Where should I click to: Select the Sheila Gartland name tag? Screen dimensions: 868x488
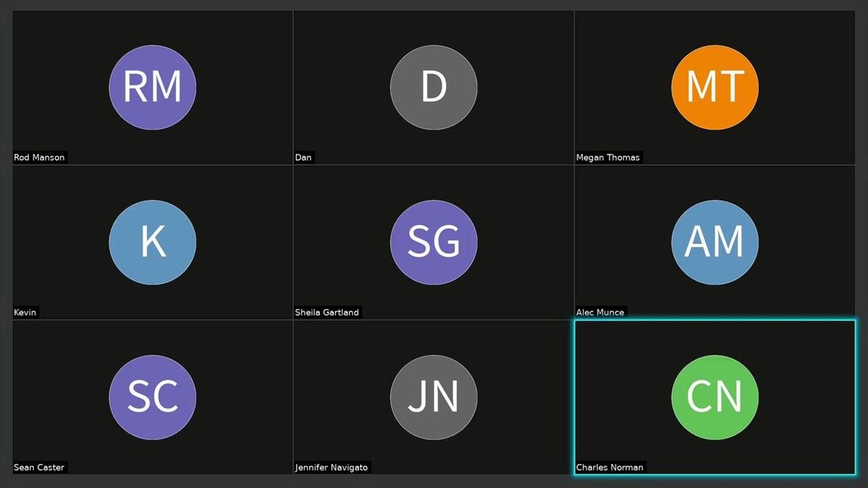pos(327,312)
